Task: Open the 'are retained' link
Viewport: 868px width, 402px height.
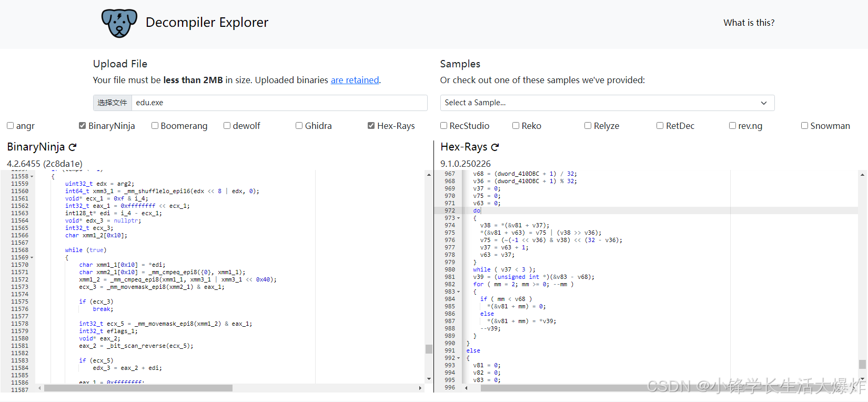Action: point(355,80)
